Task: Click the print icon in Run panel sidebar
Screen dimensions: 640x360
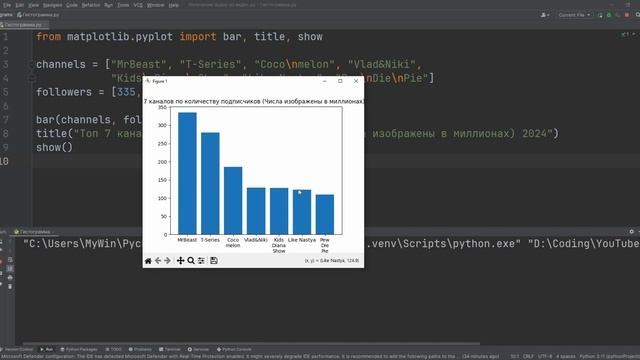Action: pos(10,278)
